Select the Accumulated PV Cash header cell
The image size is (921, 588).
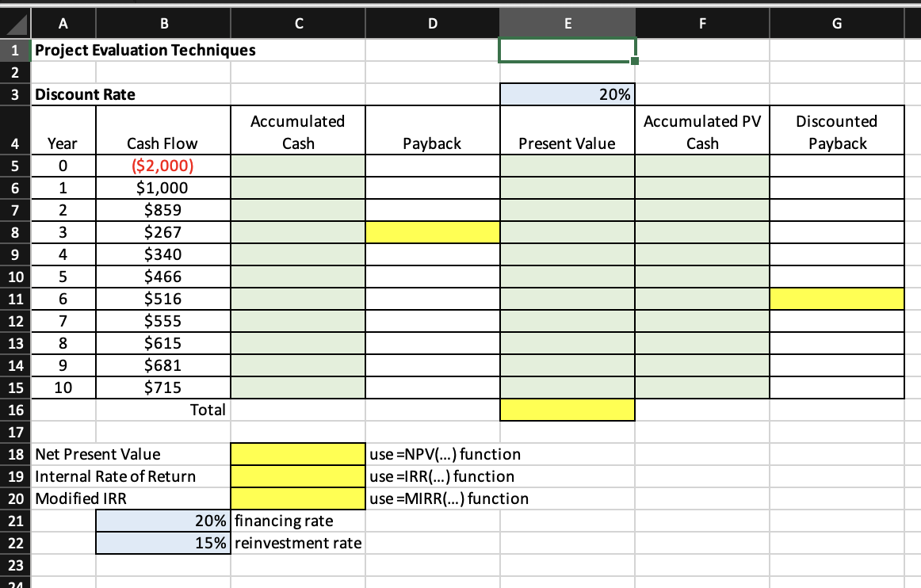pyautogui.click(x=701, y=129)
